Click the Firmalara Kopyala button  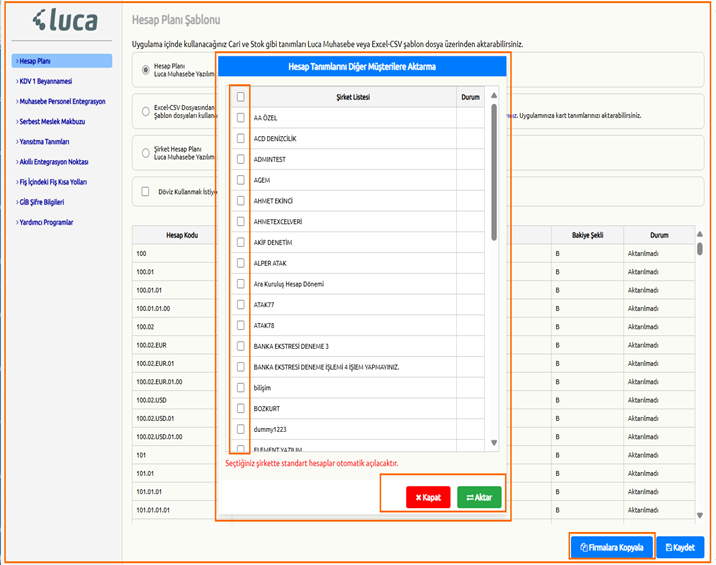pos(612,547)
